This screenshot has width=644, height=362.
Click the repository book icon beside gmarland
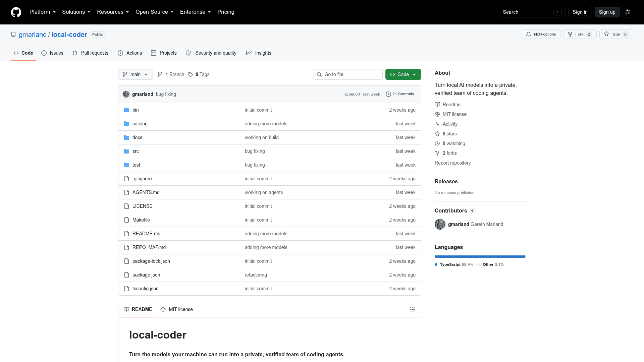pyautogui.click(x=13, y=35)
